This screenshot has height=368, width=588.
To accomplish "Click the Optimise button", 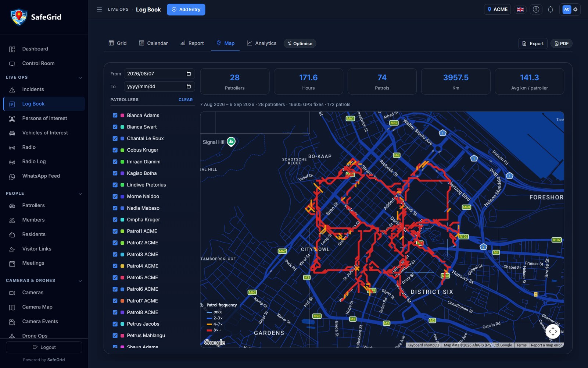I will coord(300,43).
